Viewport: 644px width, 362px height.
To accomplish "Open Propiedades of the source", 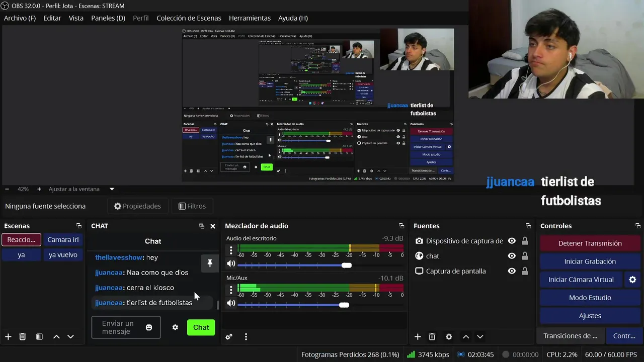I will click(x=137, y=206).
